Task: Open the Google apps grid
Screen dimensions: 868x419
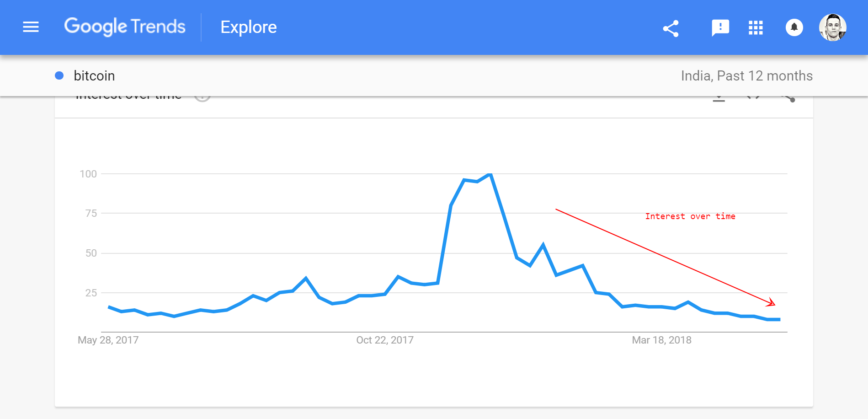Action: (756, 28)
